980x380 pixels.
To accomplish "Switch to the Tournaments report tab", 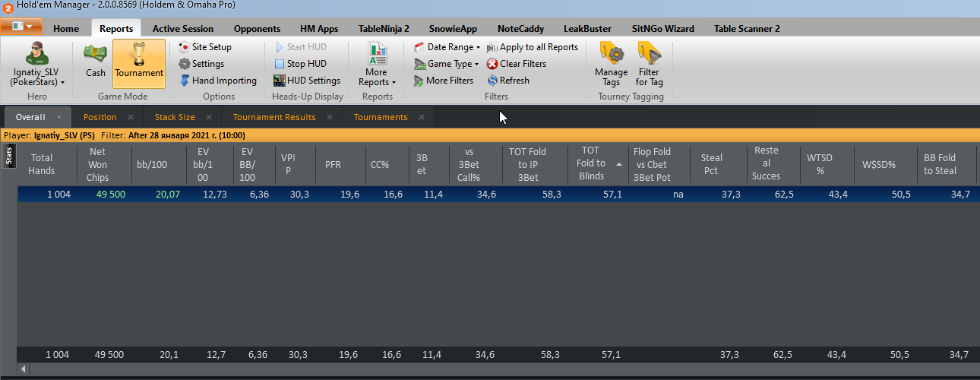I will coord(381,117).
